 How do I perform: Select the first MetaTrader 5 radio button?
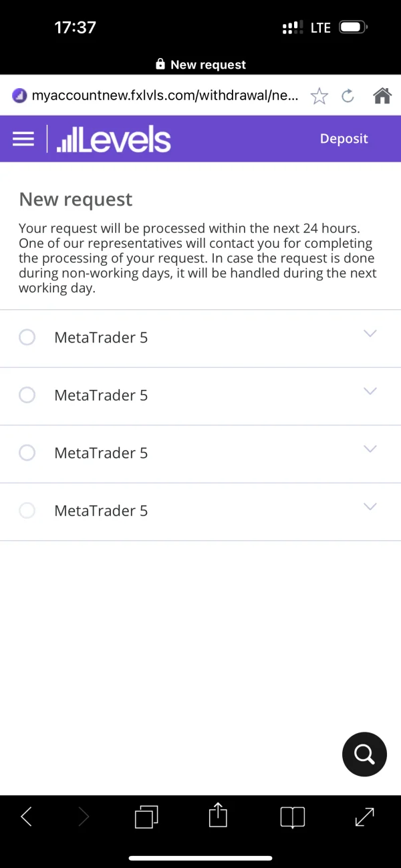[x=27, y=338]
